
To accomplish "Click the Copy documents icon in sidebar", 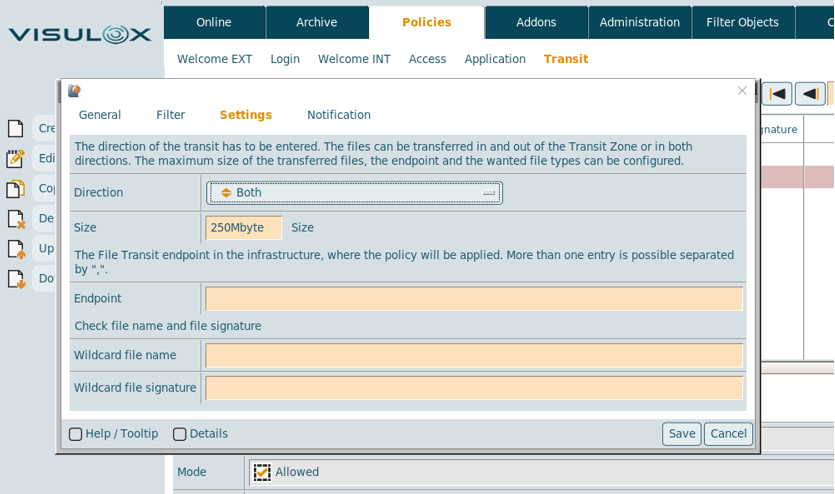I will pyautogui.click(x=16, y=189).
